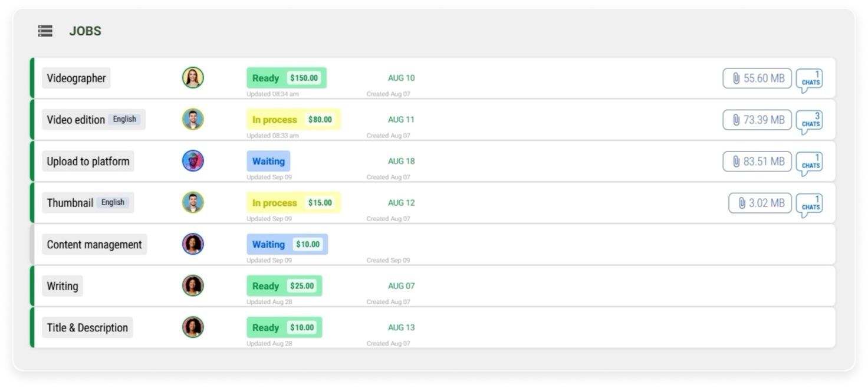The height and width of the screenshot is (388, 868).
Task: Open the Title & Description job
Action: 87,328
